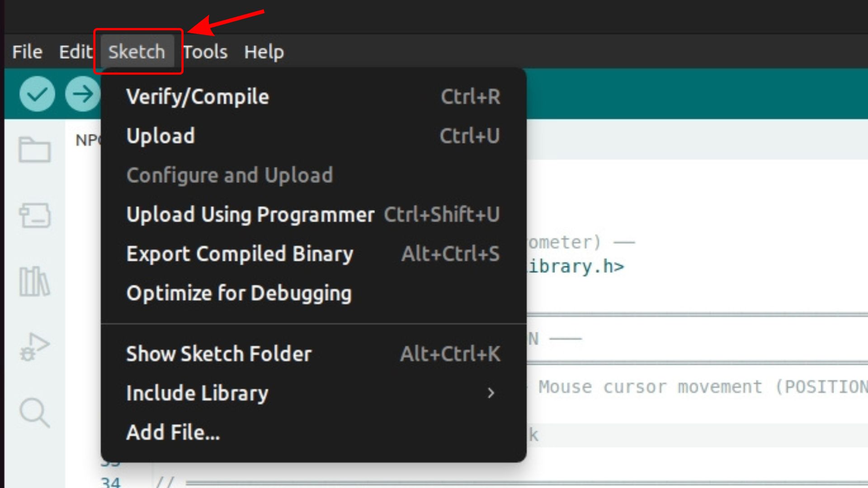Click the 'ibrary.h>' include text in editor
This screenshot has width=868, height=488.
[x=576, y=267]
